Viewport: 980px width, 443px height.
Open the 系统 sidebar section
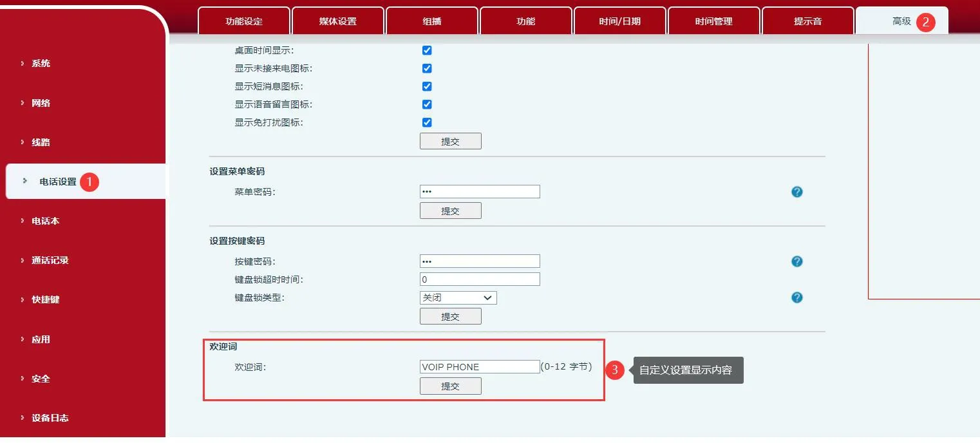(x=41, y=63)
